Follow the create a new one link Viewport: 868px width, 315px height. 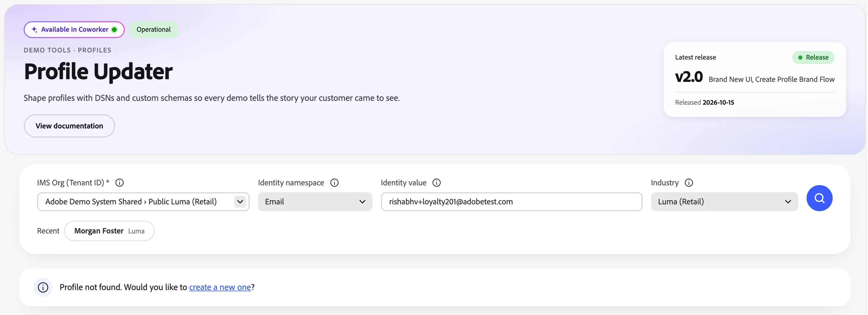(x=220, y=287)
